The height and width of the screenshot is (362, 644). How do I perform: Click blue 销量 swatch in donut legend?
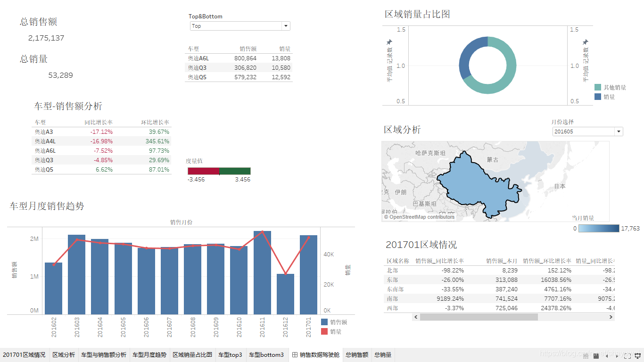click(x=598, y=97)
